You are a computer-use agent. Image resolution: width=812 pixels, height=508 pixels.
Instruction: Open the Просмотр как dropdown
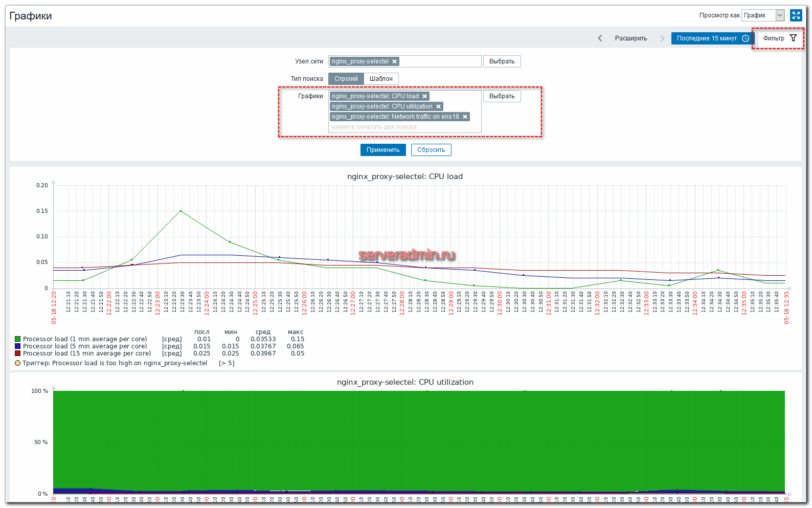point(763,15)
